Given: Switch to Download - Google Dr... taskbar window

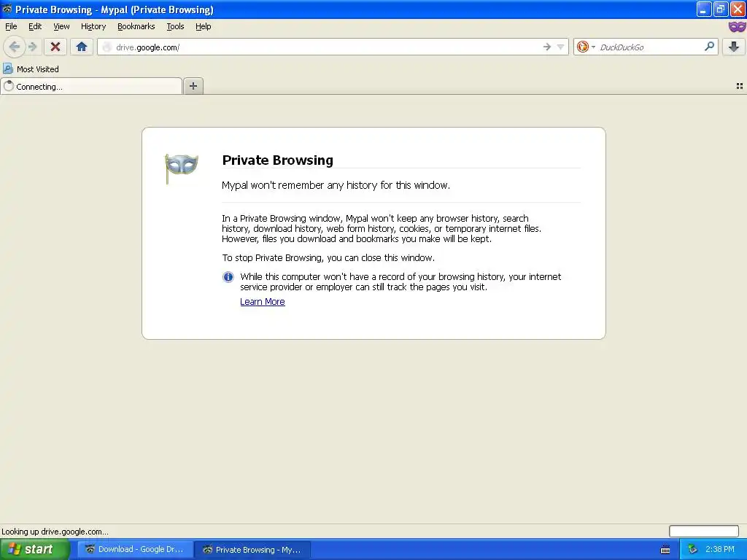Looking at the screenshot, I should (x=135, y=549).
